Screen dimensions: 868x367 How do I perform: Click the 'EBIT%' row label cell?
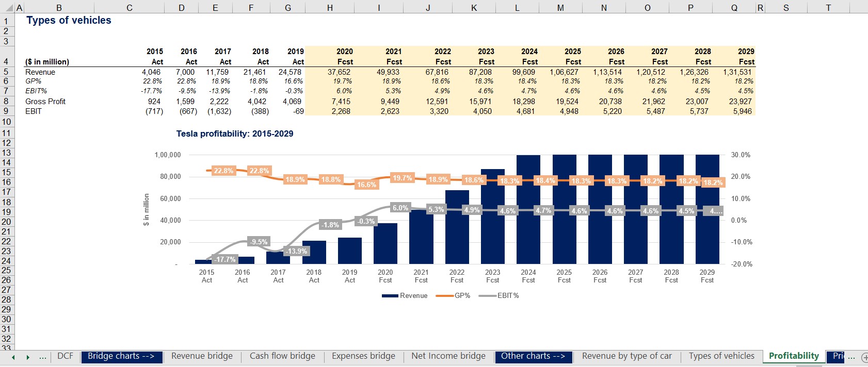point(36,91)
